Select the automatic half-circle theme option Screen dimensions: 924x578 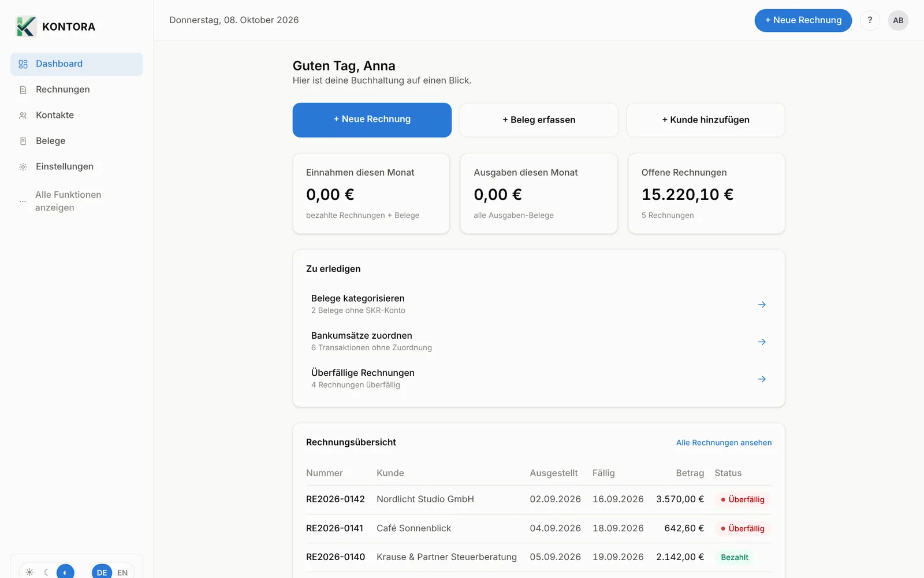click(x=65, y=572)
